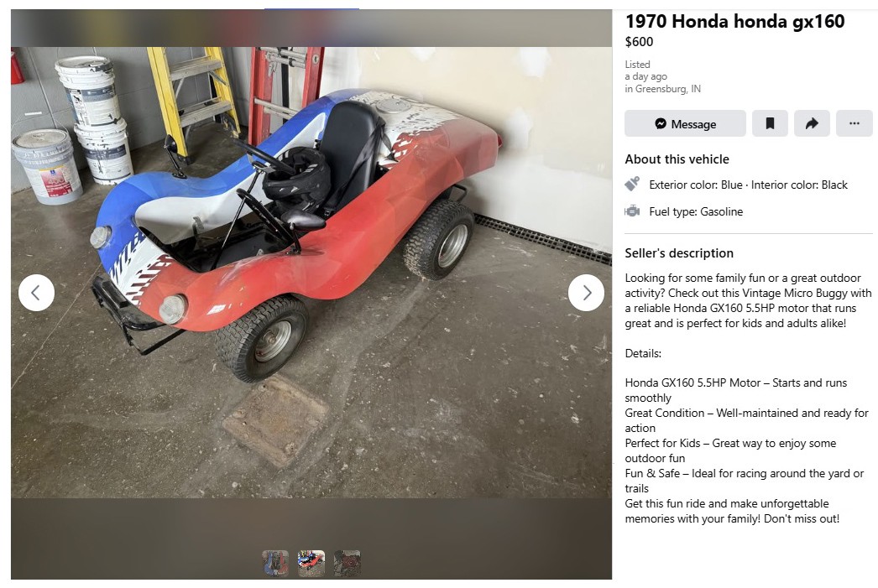878x588 pixels.
Task: Click the Message seller button
Action: pos(685,123)
